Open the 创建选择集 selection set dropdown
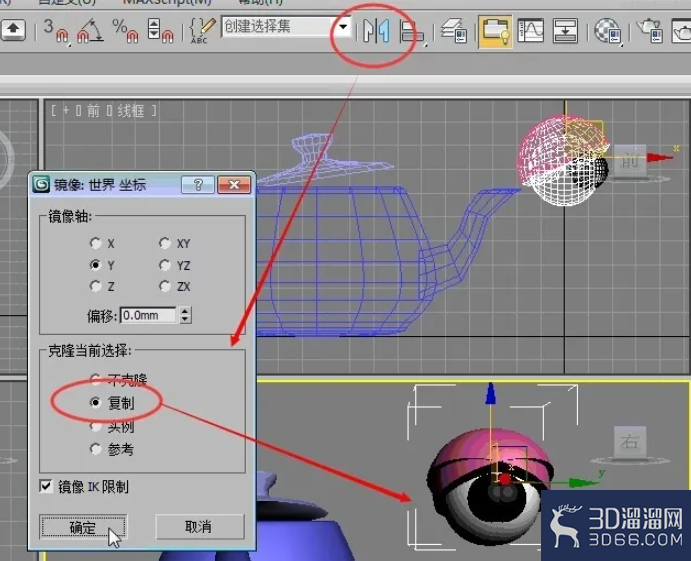This screenshot has width=691, height=561. pyautogui.click(x=343, y=27)
